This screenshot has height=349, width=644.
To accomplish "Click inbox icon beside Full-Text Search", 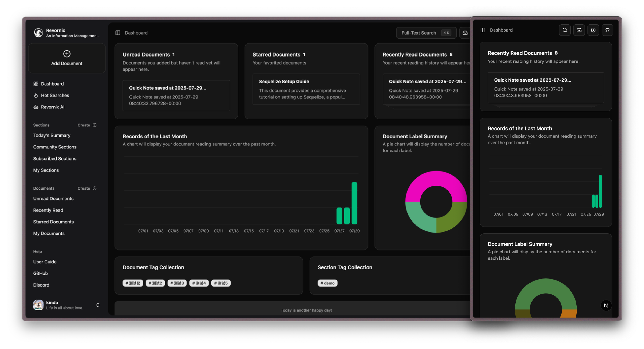I will click(465, 33).
